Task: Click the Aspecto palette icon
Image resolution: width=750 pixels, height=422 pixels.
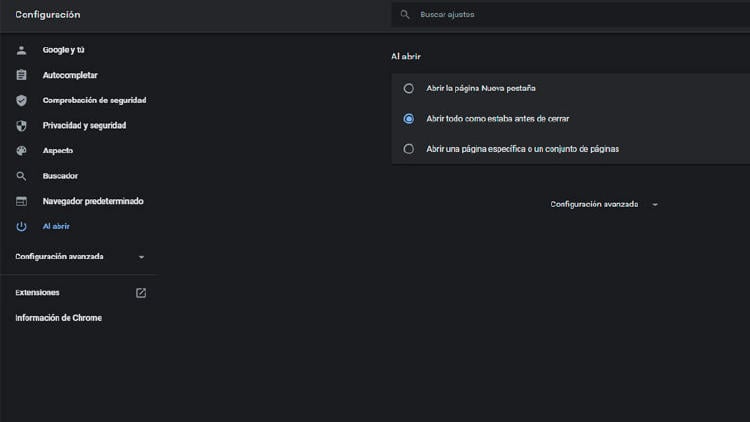Action: [21, 151]
